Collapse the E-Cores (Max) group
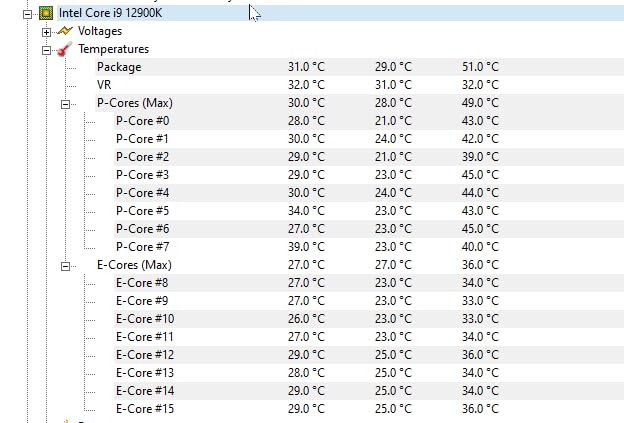 (x=65, y=266)
